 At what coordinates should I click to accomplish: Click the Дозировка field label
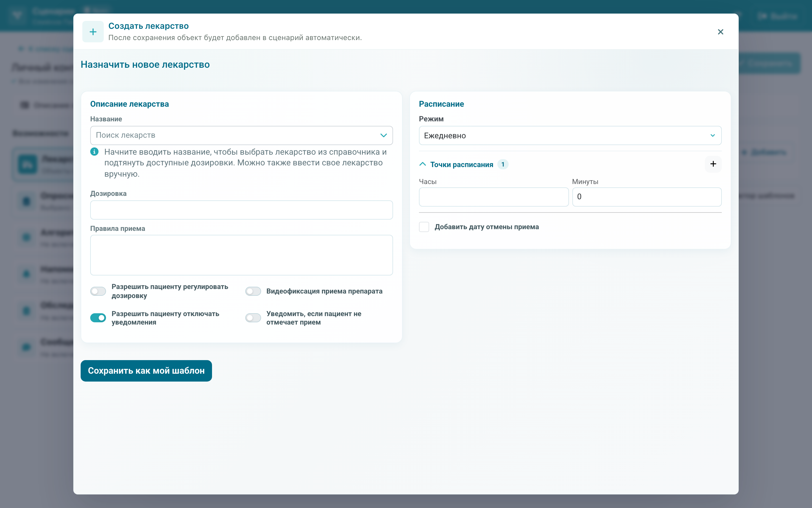[x=108, y=194]
